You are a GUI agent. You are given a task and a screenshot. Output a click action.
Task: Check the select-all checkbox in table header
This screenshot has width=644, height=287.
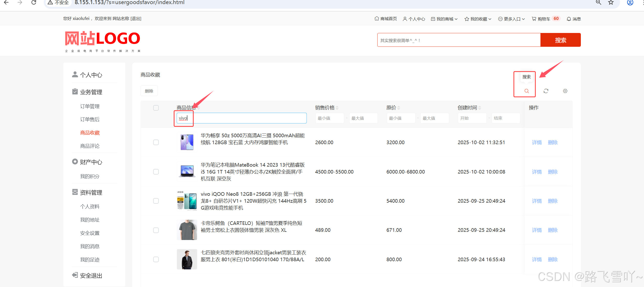click(156, 108)
